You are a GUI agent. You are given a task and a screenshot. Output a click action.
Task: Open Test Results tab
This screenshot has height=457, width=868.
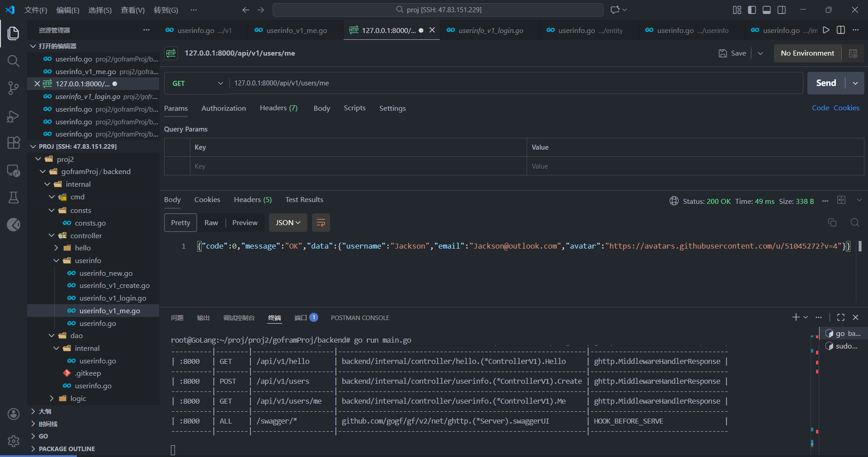click(x=304, y=199)
